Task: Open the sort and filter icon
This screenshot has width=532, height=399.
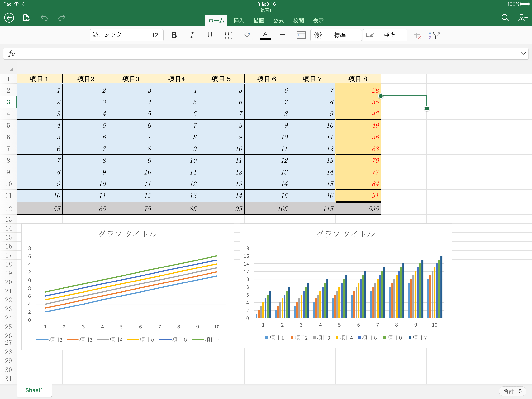Action: (434, 35)
